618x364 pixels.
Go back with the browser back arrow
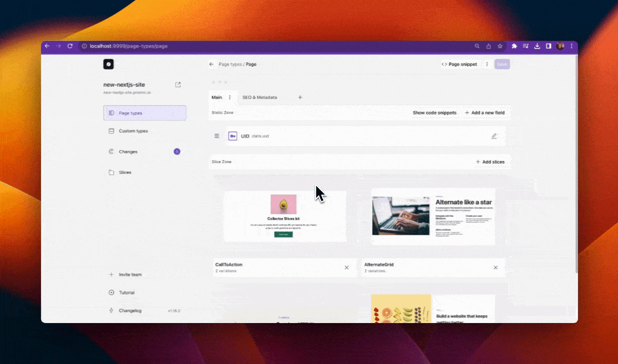tap(48, 46)
